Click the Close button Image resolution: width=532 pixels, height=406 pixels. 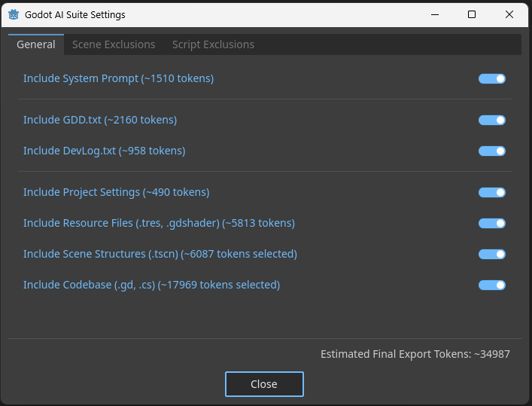click(264, 384)
